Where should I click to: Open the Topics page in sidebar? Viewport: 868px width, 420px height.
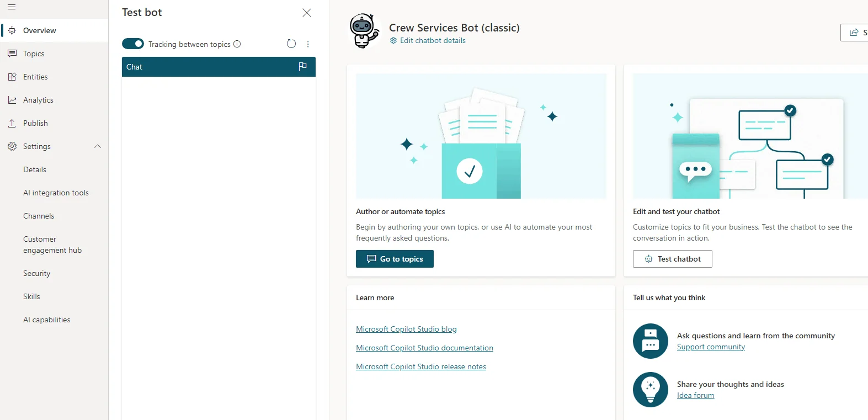click(34, 54)
